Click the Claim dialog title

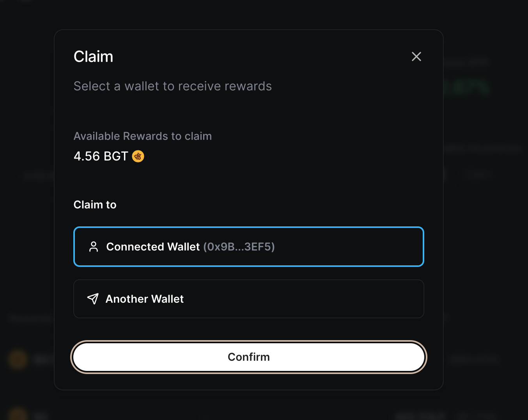[93, 56]
